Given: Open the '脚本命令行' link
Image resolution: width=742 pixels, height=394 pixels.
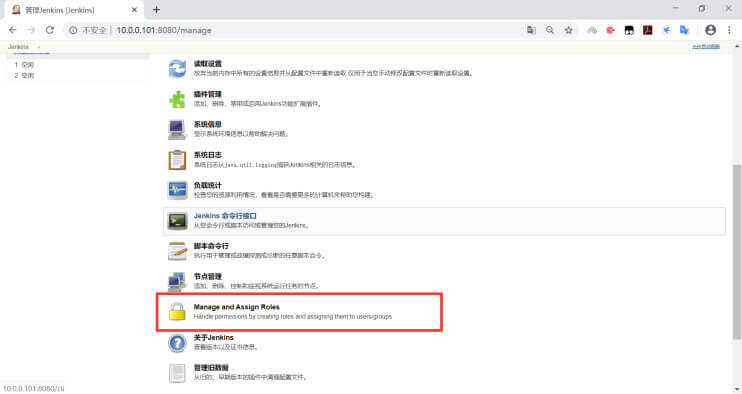Looking at the screenshot, I should tap(211, 246).
